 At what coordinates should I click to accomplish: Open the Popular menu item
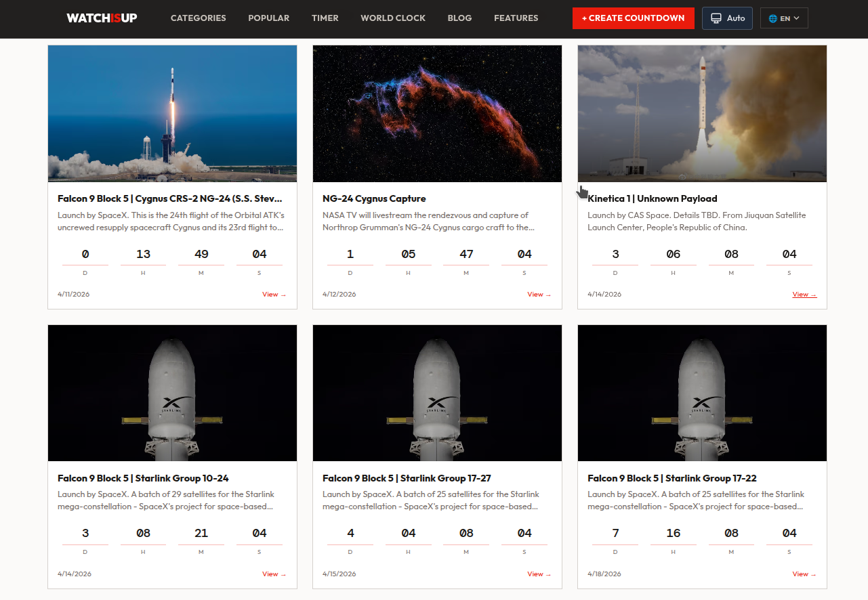(269, 18)
